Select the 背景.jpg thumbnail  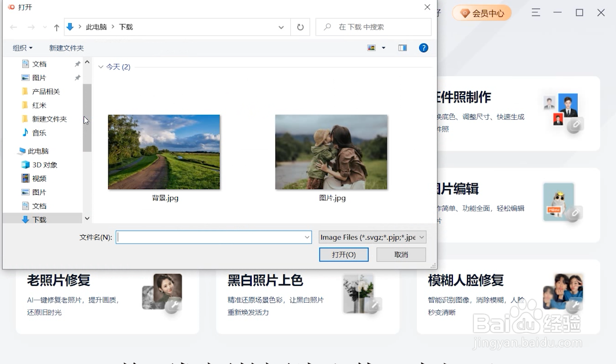point(164,152)
